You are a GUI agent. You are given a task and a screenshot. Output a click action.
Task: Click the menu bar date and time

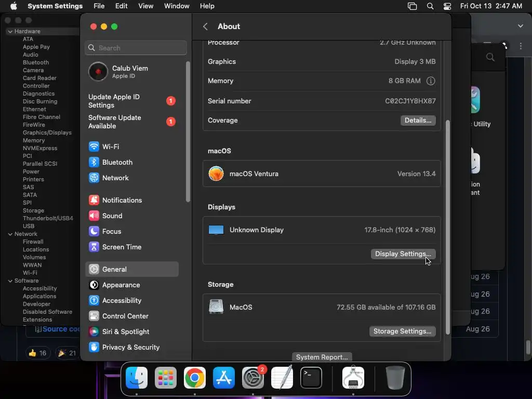click(x=491, y=6)
